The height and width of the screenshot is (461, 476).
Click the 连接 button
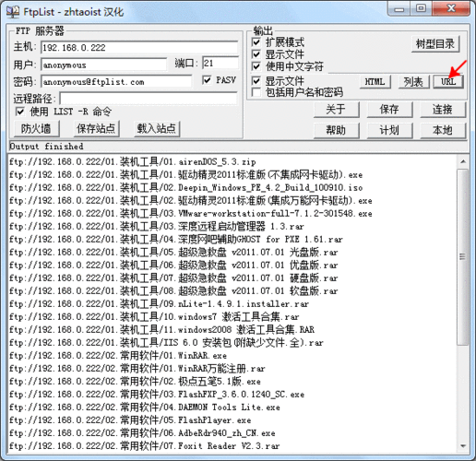(x=443, y=109)
